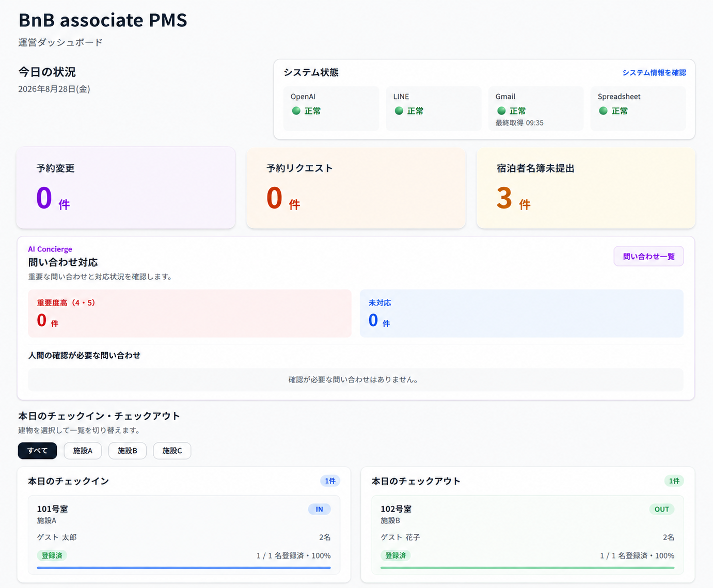Select the すべて building filter

pyautogui.click(x=38, y=451)
